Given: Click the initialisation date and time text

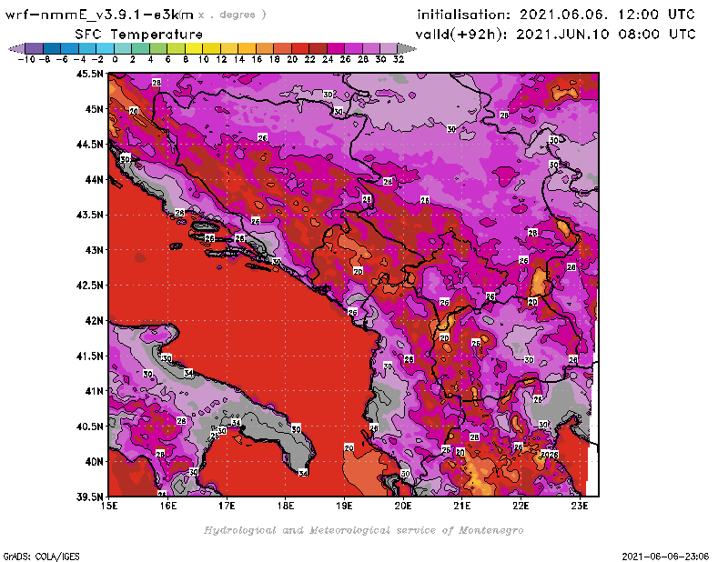Looking at the screenshot, I should 556,15.
